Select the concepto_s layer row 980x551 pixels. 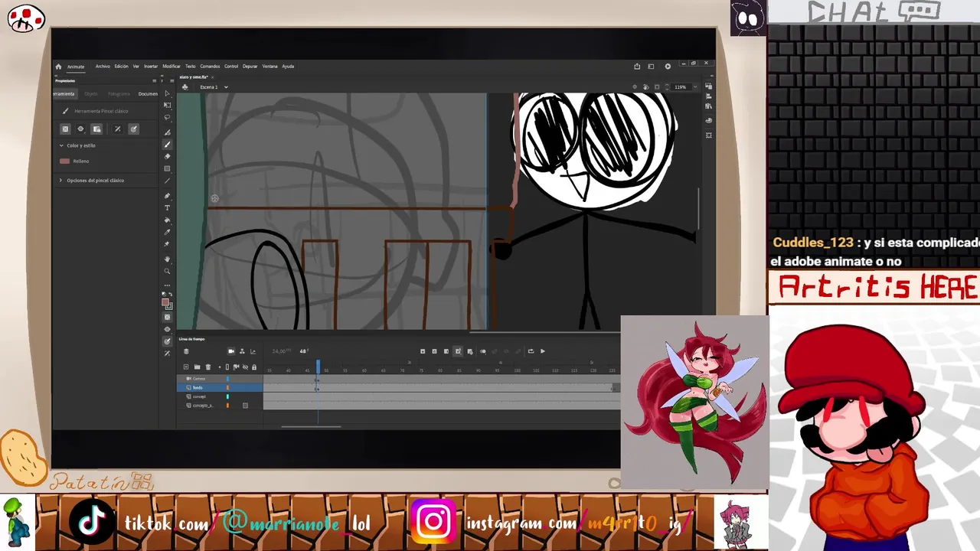tap(220, 406)
